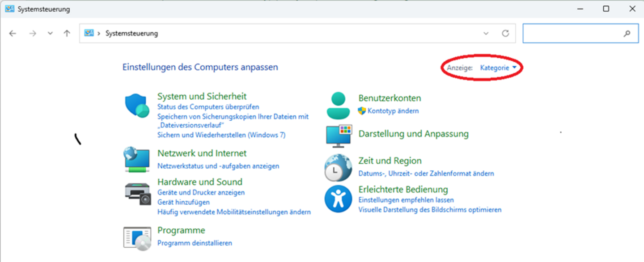Screen dimensions: 644x262
Task: Expand the address bar history chevron
Action: [x=486, y=33]
